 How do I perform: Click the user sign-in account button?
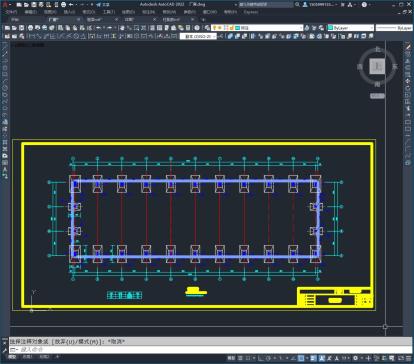click(320, 5)
